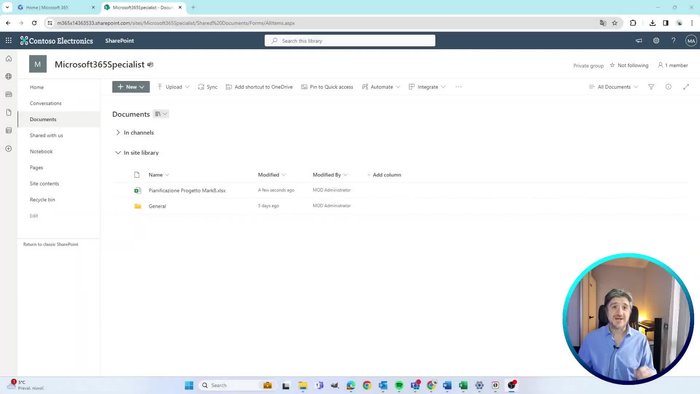Click Return to classic SharePoint link
The width and height of the screenshot is (700, 394).
click(x=50, y=245)
